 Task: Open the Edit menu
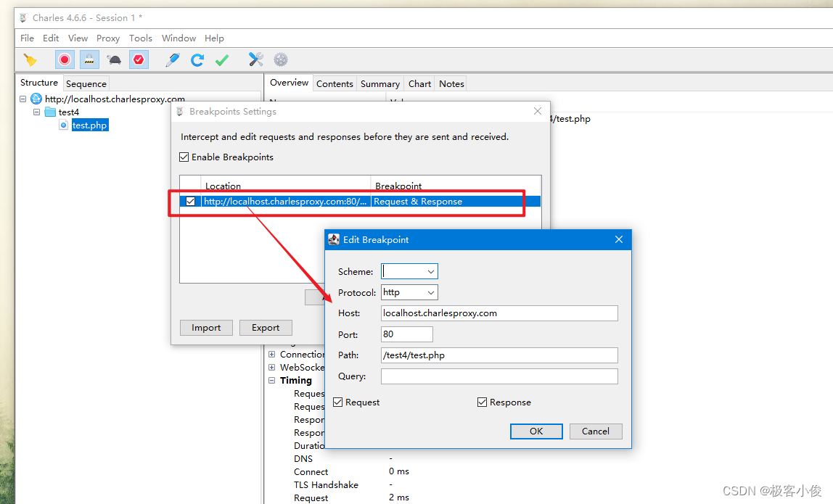51,38
